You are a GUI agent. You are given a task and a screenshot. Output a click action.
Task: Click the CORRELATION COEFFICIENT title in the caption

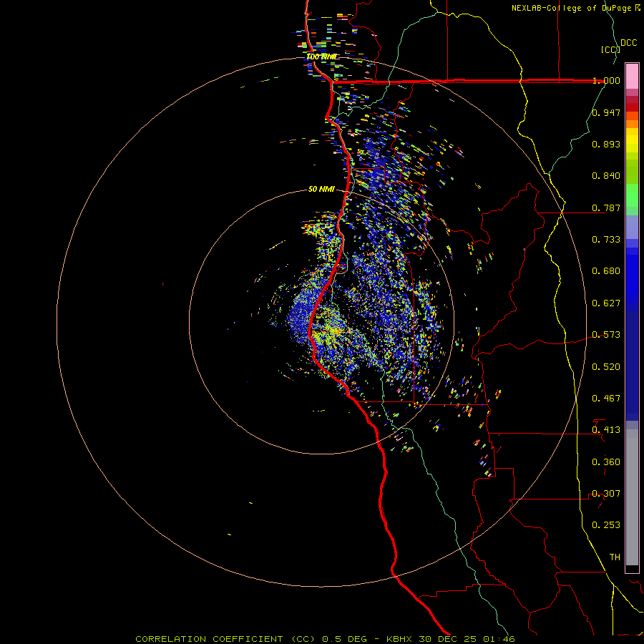pos(209,639)
